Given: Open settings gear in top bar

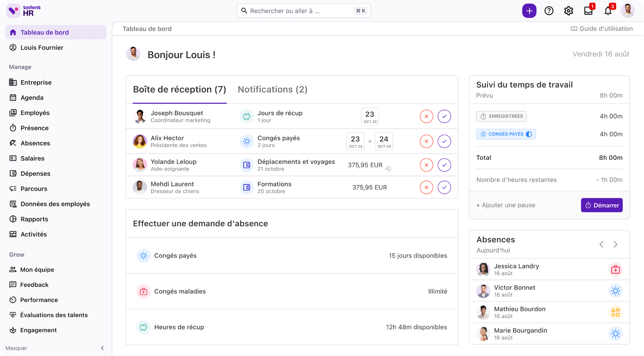Looking at the screenshot, I should 568,11.
